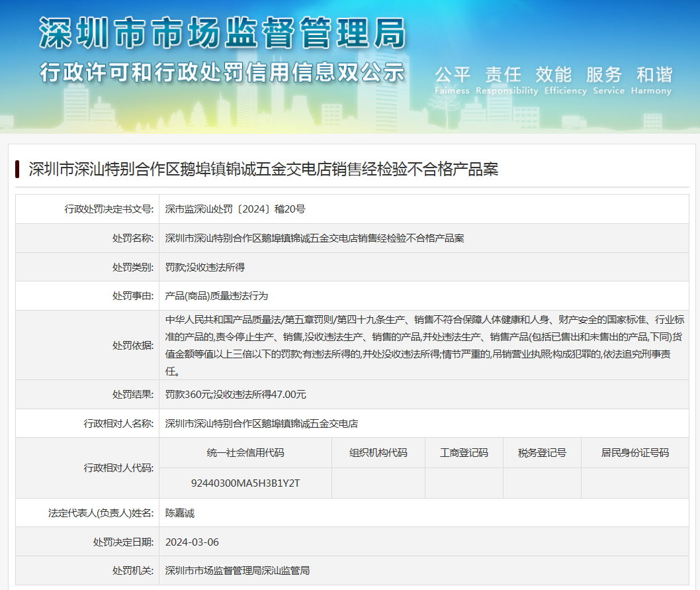Viewport: 700px width, 590px height.
Task: Click the 处罚依据 label
Action: (133, 346)
